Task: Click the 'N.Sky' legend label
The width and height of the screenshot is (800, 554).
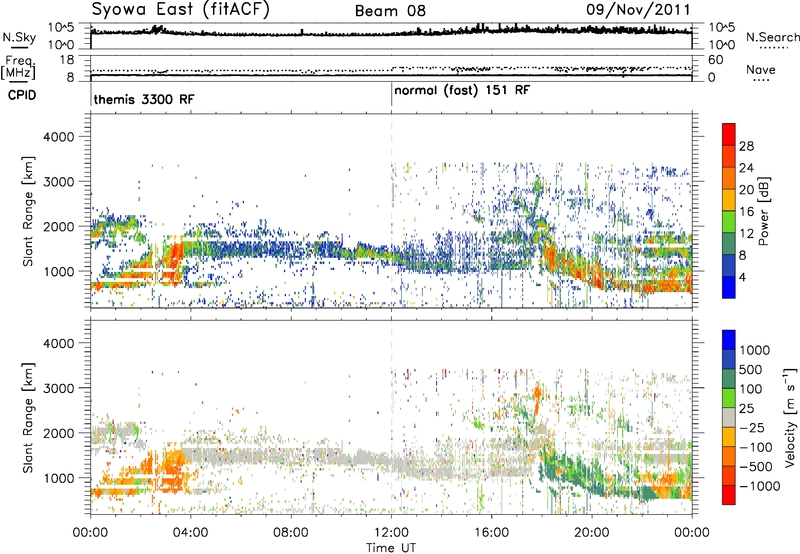Action: coord(19,37)
